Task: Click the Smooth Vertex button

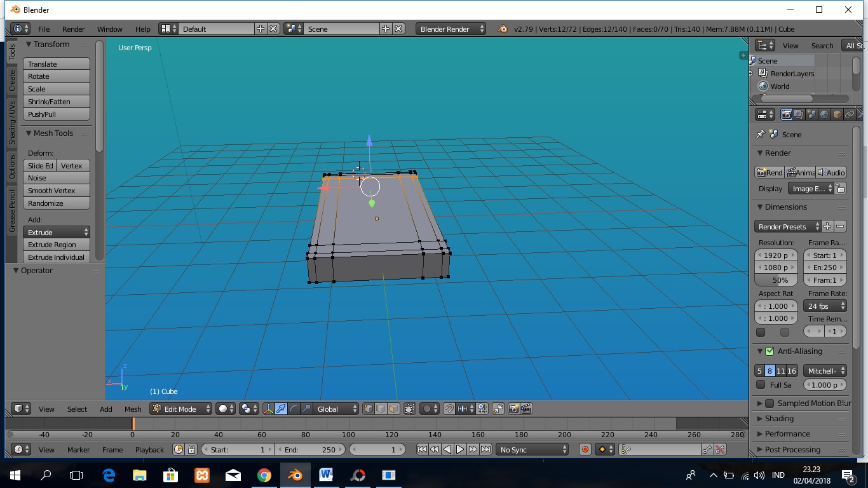Action: (57, 191)
